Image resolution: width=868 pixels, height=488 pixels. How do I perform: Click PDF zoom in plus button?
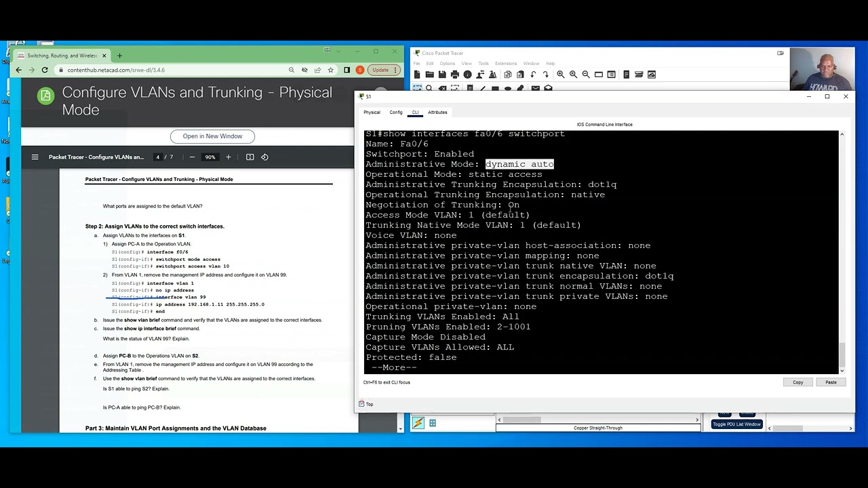coord(228,157)
